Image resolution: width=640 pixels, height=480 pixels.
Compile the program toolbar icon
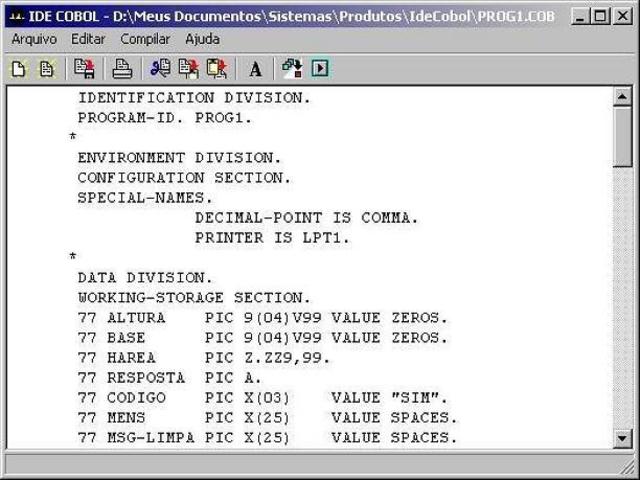(292, 68)
